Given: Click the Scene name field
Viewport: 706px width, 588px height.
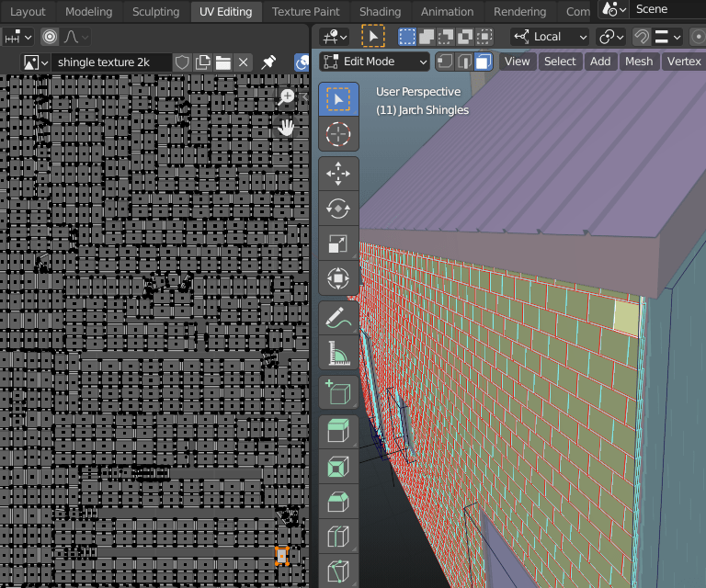Looking at the screenshot, I should (x=667, y=9).
